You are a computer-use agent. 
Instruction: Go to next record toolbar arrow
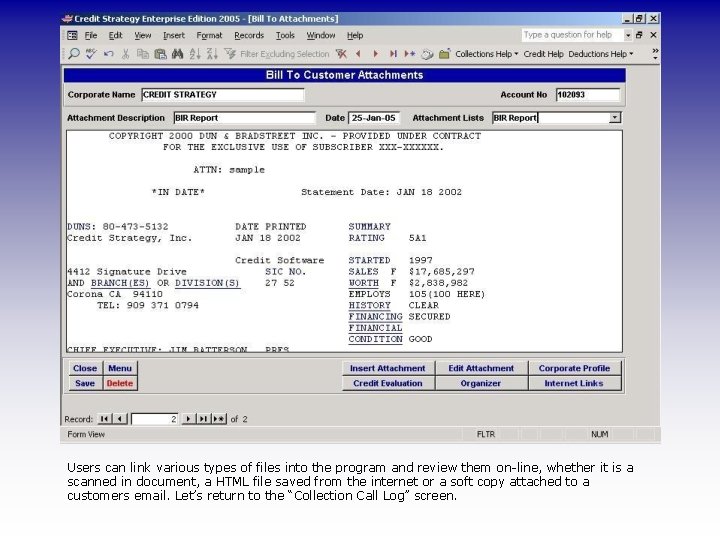point(376,54)
